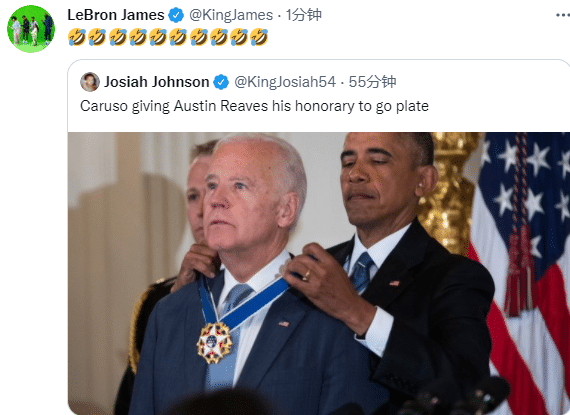Click the first laughing emoji in the tweet
The width and height of the screenshot is (570, 415).
point(77,37)
